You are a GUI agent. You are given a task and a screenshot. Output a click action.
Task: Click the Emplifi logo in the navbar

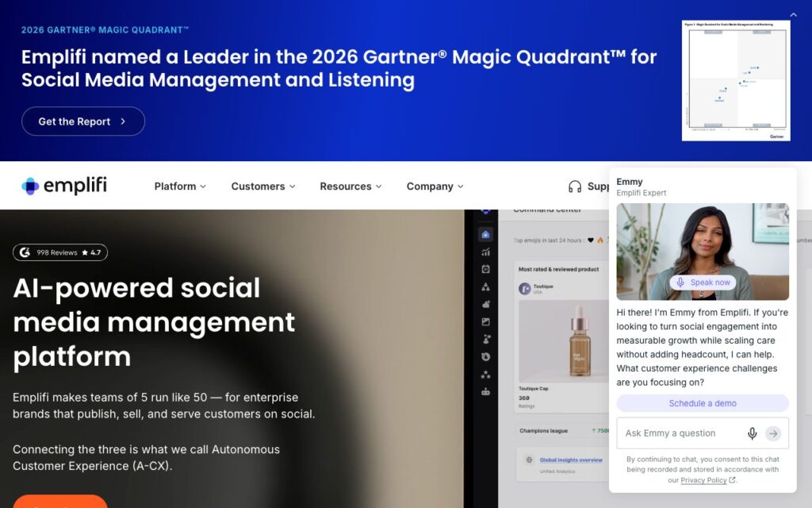(x=64, y=186)
